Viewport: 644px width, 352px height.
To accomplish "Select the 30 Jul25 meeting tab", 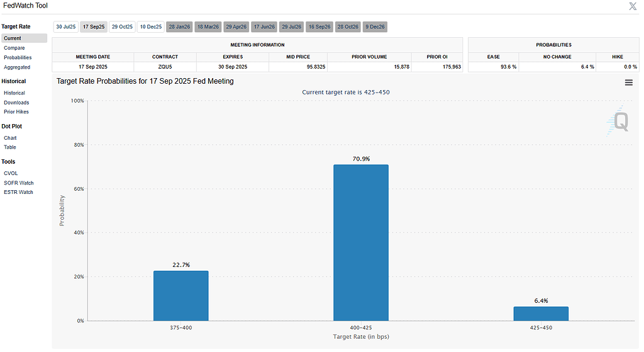I will tap(65, 26).
